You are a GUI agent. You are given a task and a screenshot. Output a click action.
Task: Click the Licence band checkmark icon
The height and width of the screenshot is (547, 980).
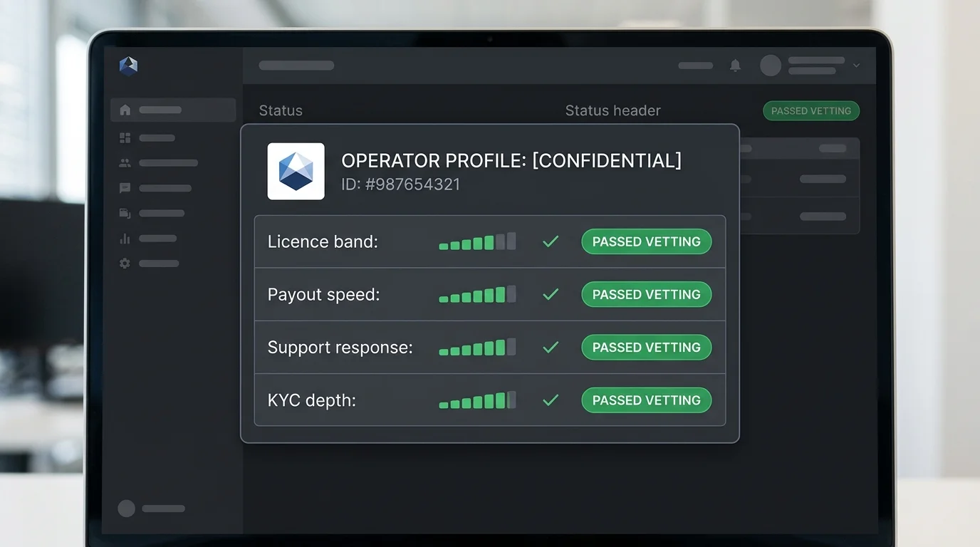[551, 241]
